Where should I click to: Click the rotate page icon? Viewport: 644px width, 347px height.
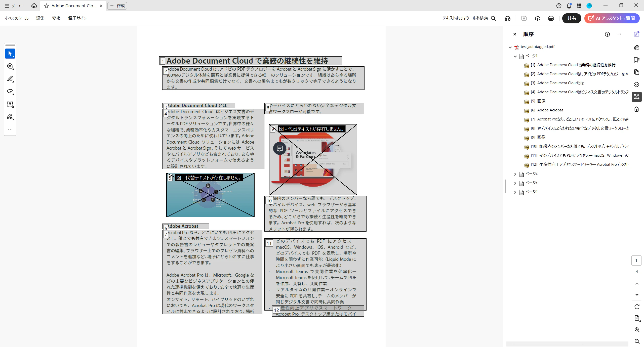637,307
